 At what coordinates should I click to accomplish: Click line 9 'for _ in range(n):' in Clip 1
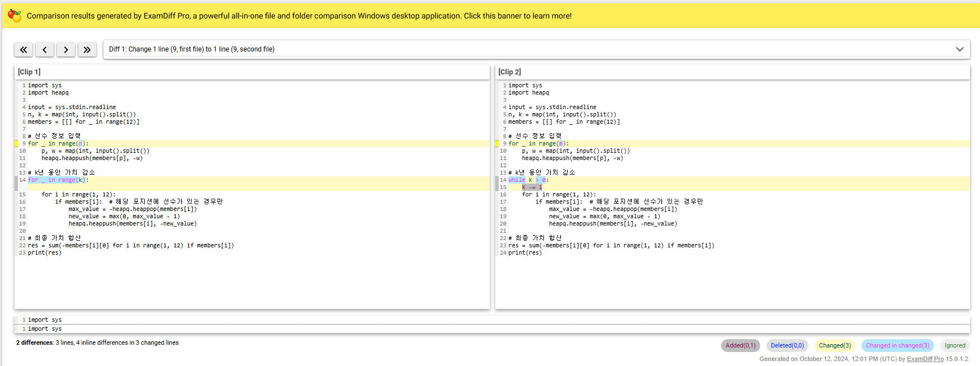coord(58,144)
